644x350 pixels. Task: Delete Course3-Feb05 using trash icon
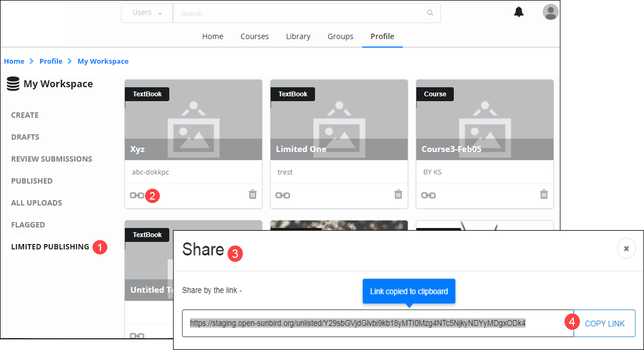coord(544,194)
